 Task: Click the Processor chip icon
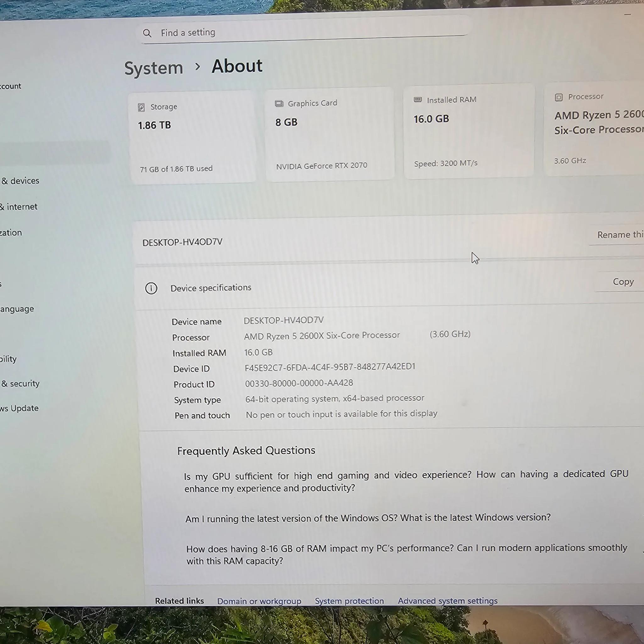pos(559,97)
